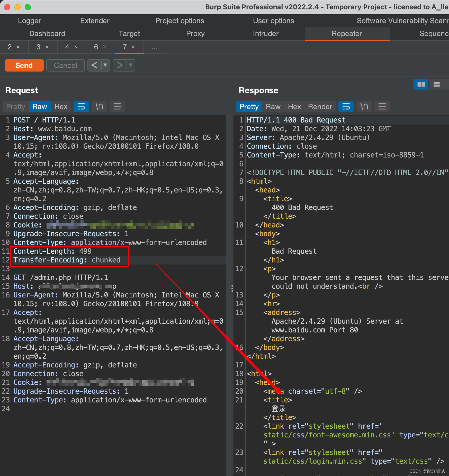
Task: Switch to top-bottom stacked layout view
Action: 436,84
